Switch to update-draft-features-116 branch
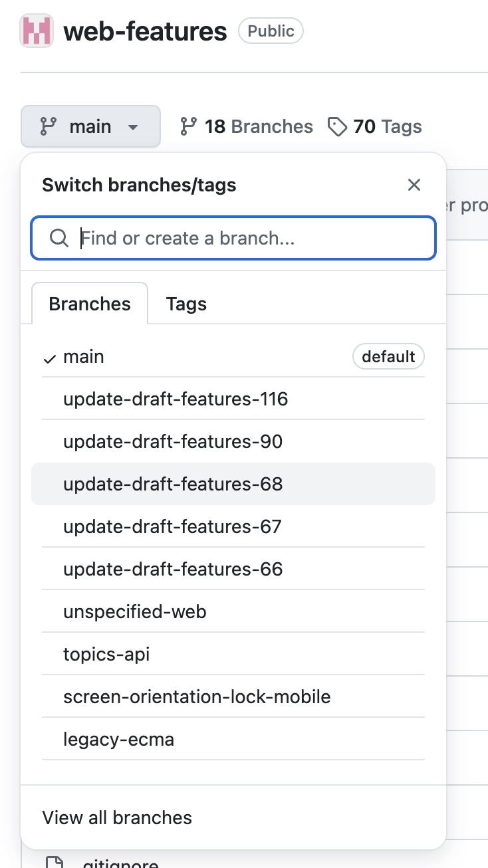The image size is (488, 868). click(233, 399)
